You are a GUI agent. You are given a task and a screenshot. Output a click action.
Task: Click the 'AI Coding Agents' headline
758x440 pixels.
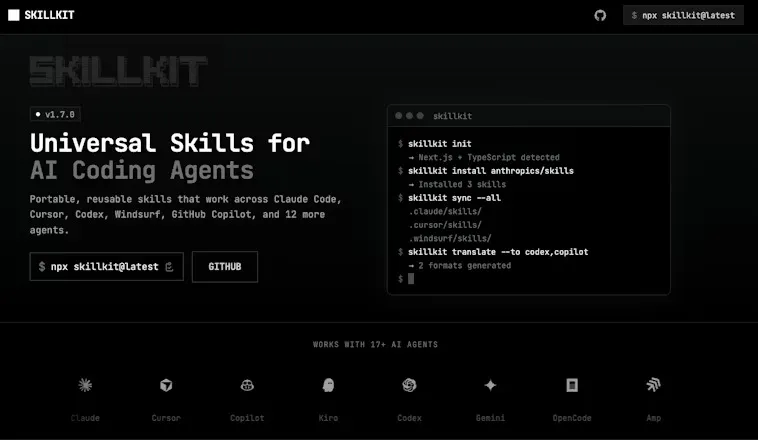pos(142,170)
